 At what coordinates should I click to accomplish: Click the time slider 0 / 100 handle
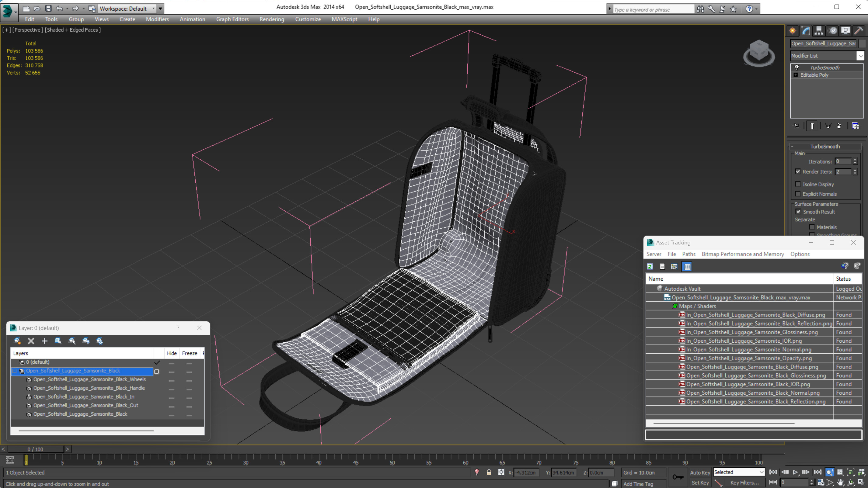click(x=35, y=449)
